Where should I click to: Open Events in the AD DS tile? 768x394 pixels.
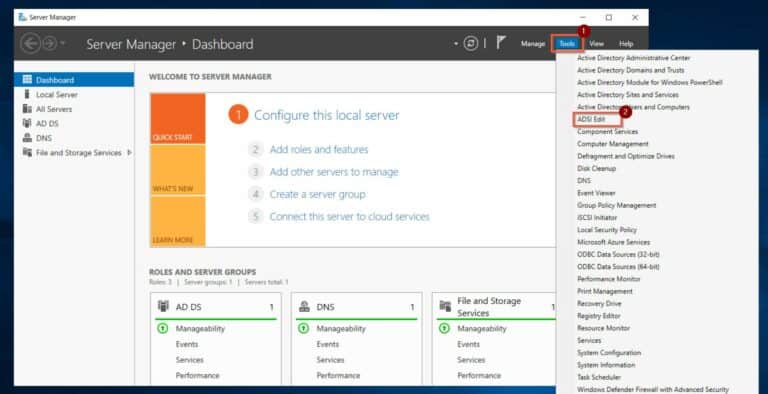[187, 345]
